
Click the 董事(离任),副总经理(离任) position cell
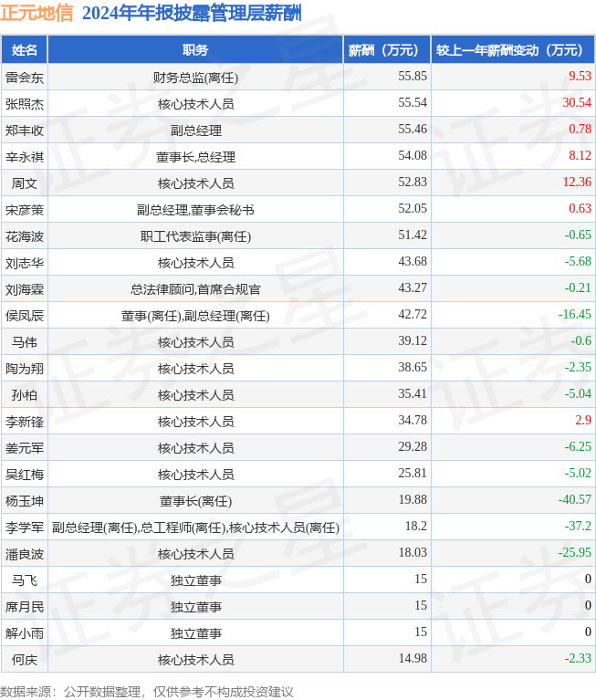click(195, 316)
